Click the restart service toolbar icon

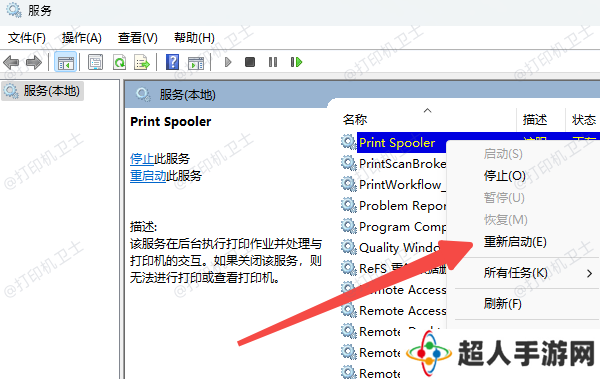(x=296, y=62)
